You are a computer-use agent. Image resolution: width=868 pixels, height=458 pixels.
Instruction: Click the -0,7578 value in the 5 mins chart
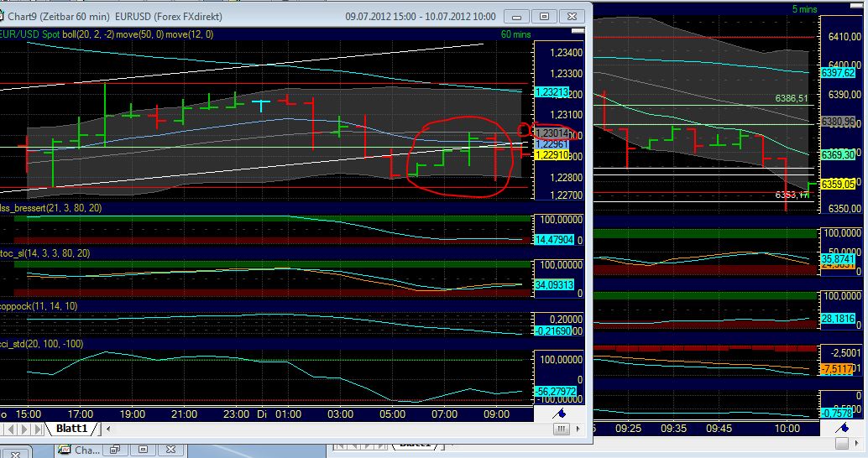(x=837, y=414)
